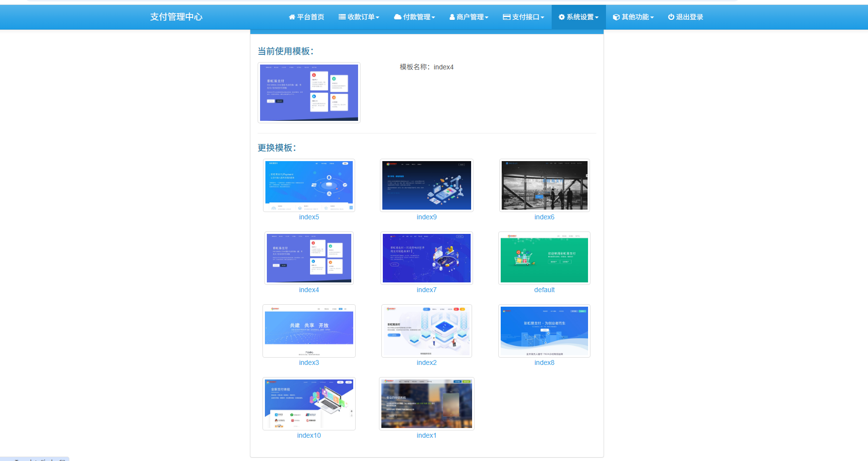Click the home icon beside 平台首页
868x461 pixels.
(x=292, y=17)
